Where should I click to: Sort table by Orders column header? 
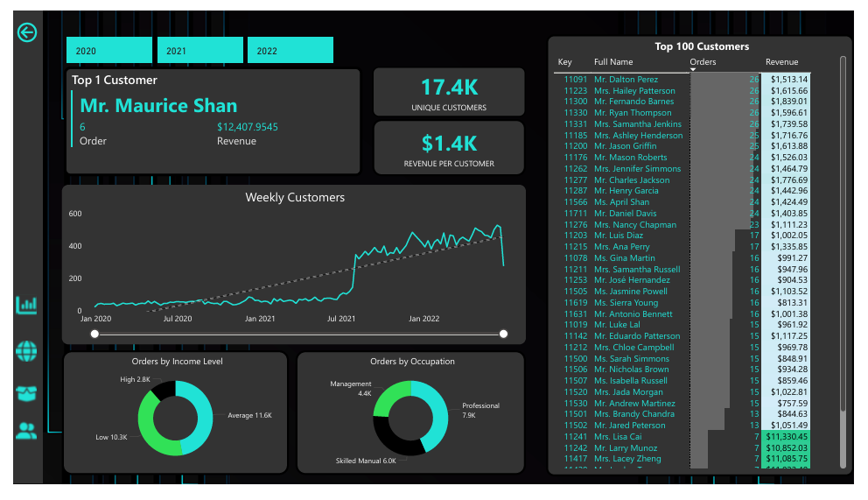[703, 62]
